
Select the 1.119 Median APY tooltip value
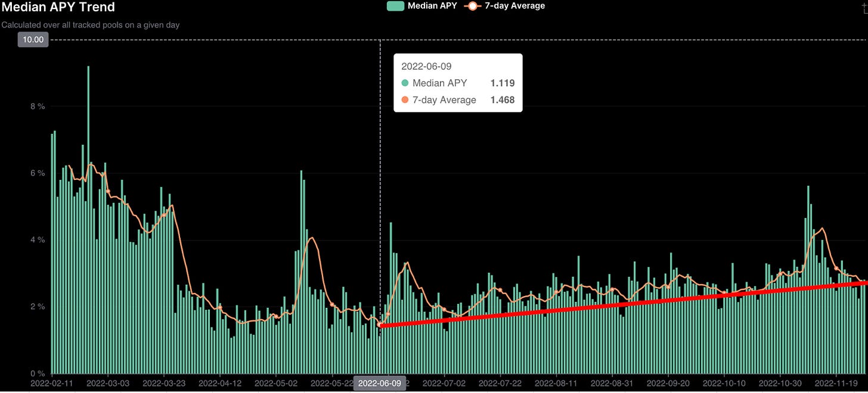[x=502, y=83]
